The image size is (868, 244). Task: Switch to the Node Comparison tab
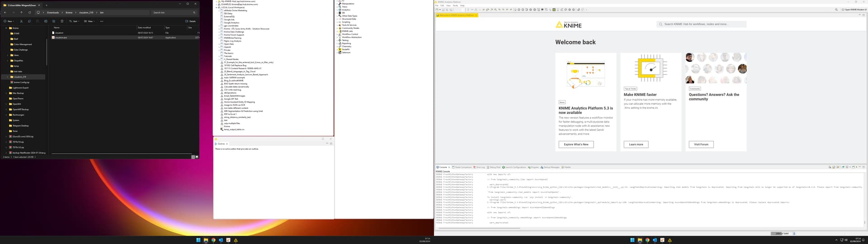point(462,167)
